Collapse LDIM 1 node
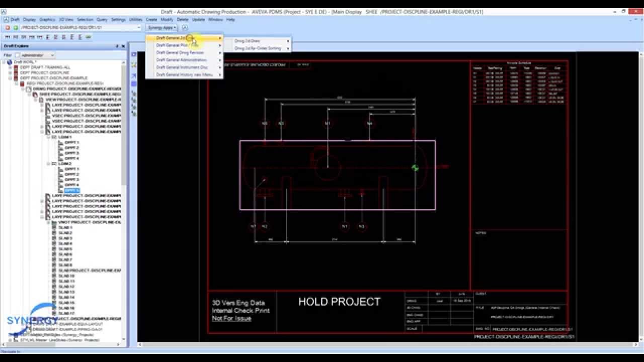The height and width of the screenshot is (362, 644). 48,137
